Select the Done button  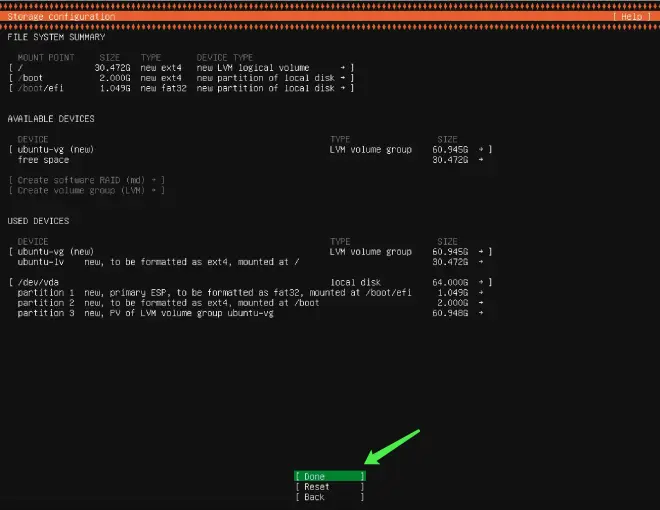click(330, 476)
